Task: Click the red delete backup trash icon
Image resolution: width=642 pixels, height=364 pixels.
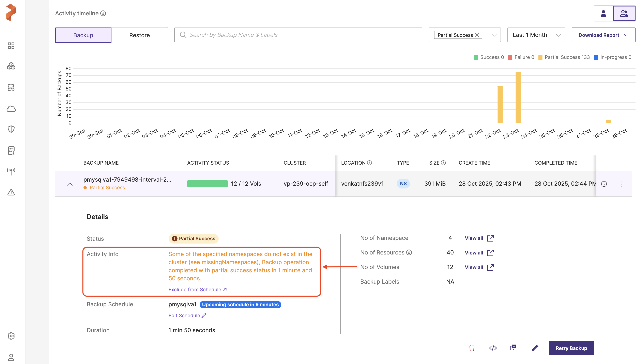Action: coord(472,348)
